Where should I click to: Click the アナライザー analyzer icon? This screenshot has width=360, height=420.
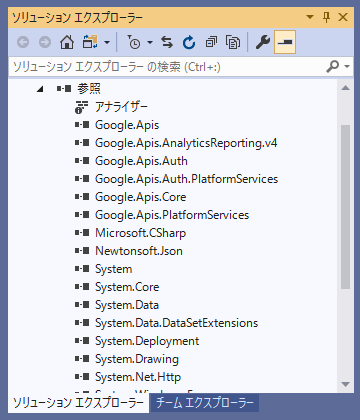point(81,107)
